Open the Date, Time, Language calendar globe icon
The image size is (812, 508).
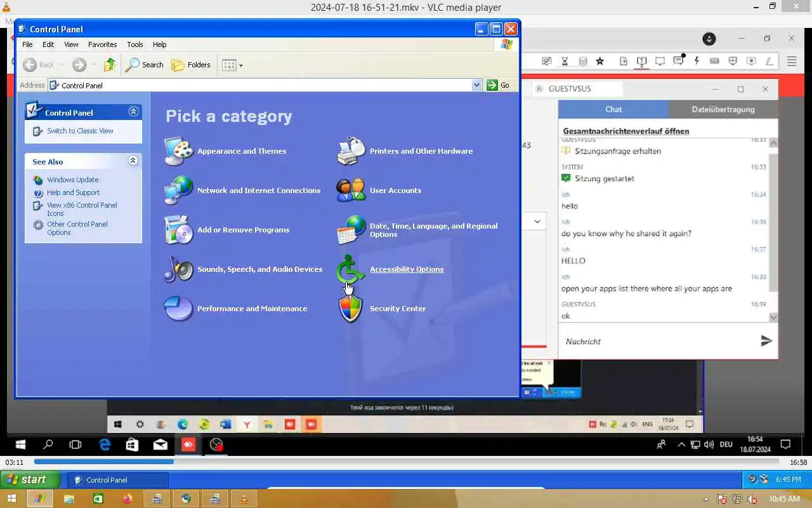pos(351,230)
